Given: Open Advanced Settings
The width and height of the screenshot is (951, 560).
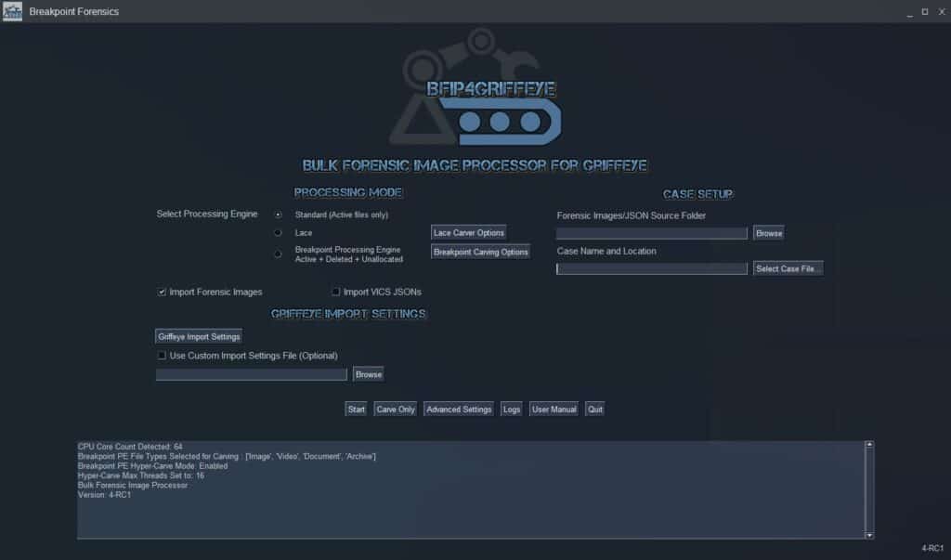Looking at the screenshot, I should tap(459, 410).
